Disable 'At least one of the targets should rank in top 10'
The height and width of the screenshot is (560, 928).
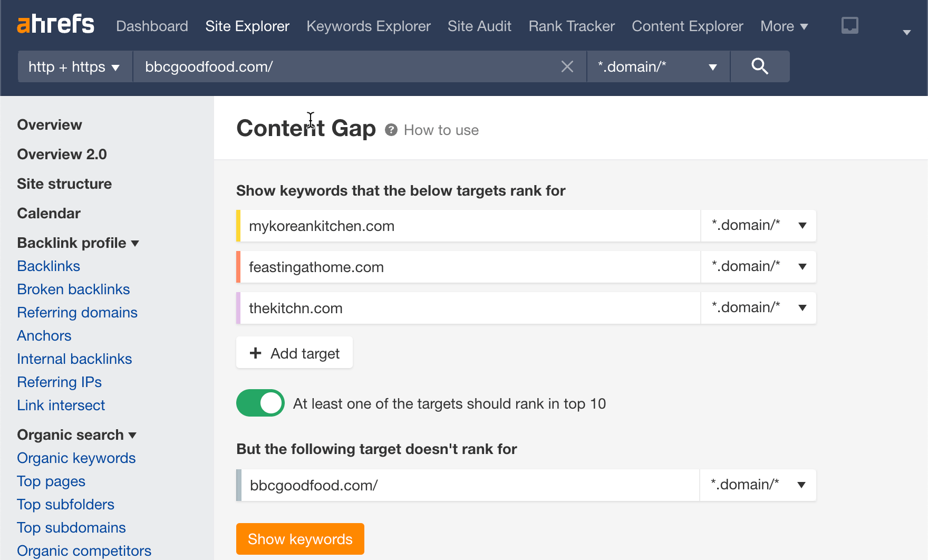click(x=260, y=403)
